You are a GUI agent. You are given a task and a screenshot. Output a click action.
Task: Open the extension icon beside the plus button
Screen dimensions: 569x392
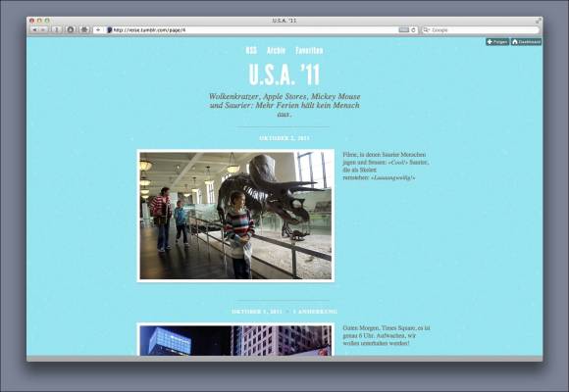pyautogui.click(x=84, y=30)
